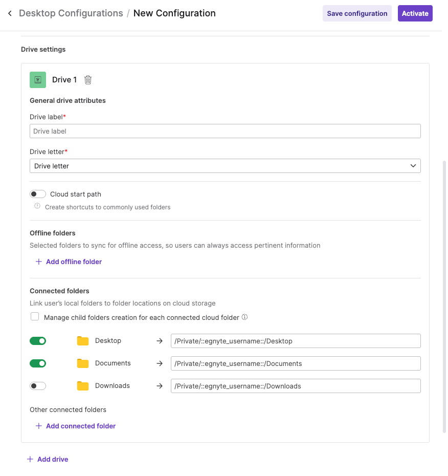Delete Drive 1 with trash icon
The image size is (448, 476).
pyautogui.click(x=88, y=80)
